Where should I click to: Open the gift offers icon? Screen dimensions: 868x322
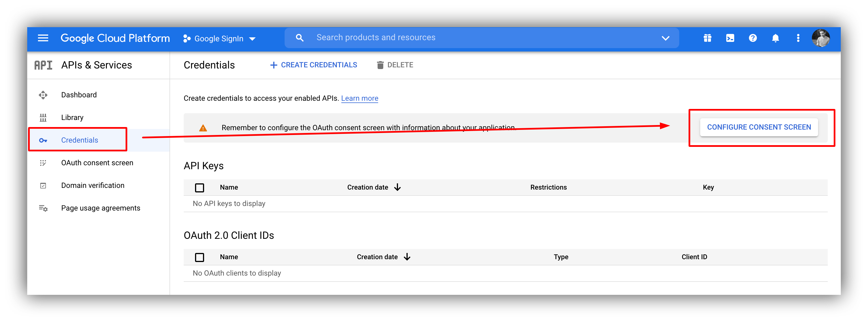coord(707,38)
